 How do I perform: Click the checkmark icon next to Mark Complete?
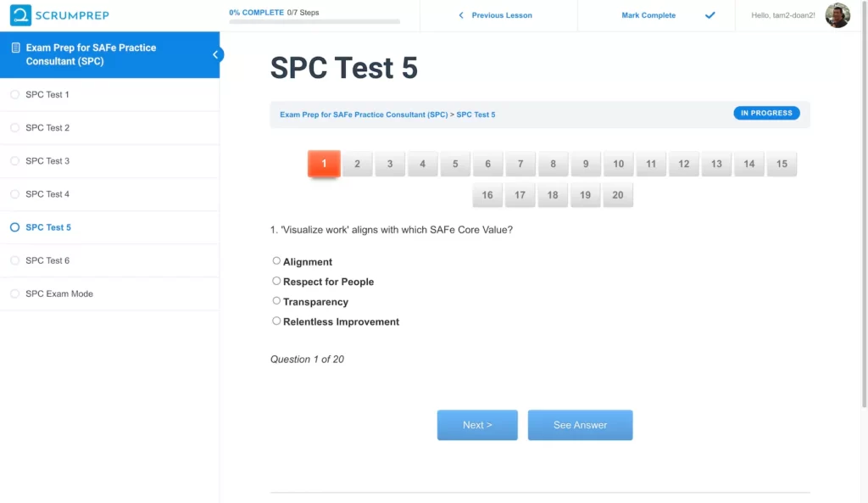709,15
